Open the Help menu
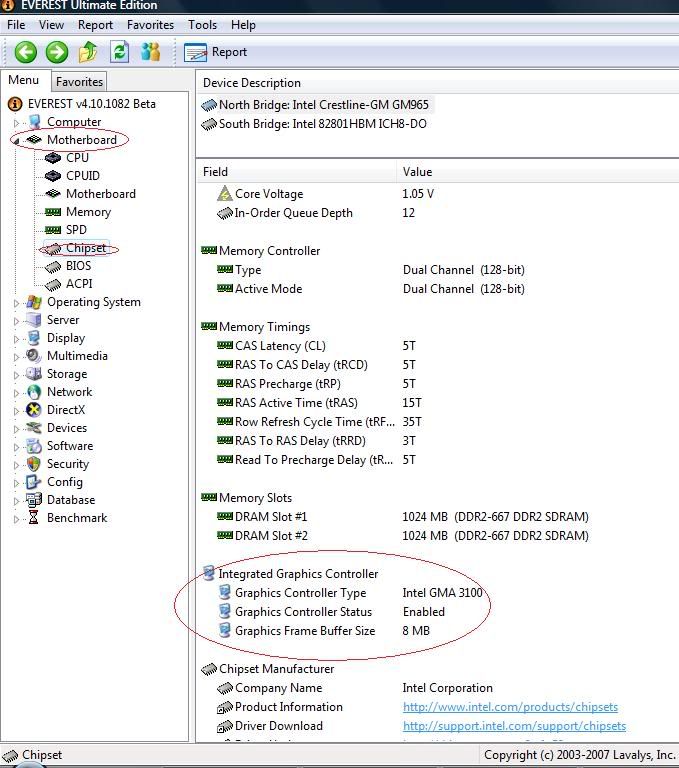The height and width of the screenshot is (768, 679). (243, 25)
